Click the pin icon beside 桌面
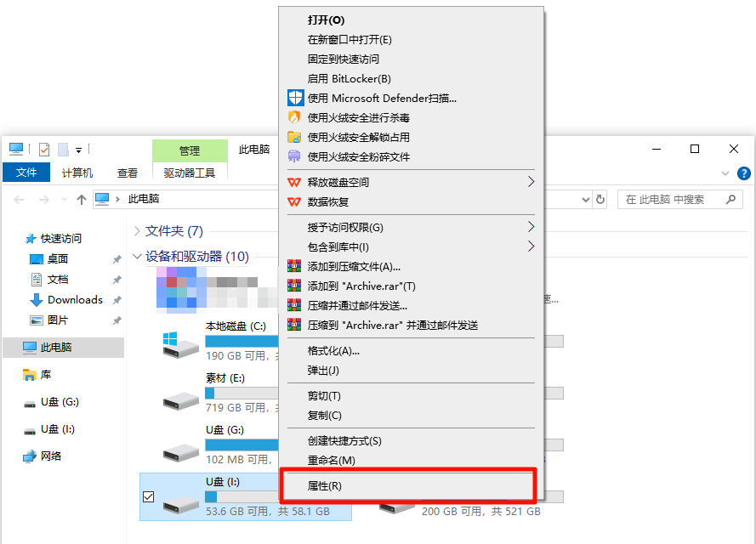The height and width of the screenshot is (544, 756). pos(117,260)
